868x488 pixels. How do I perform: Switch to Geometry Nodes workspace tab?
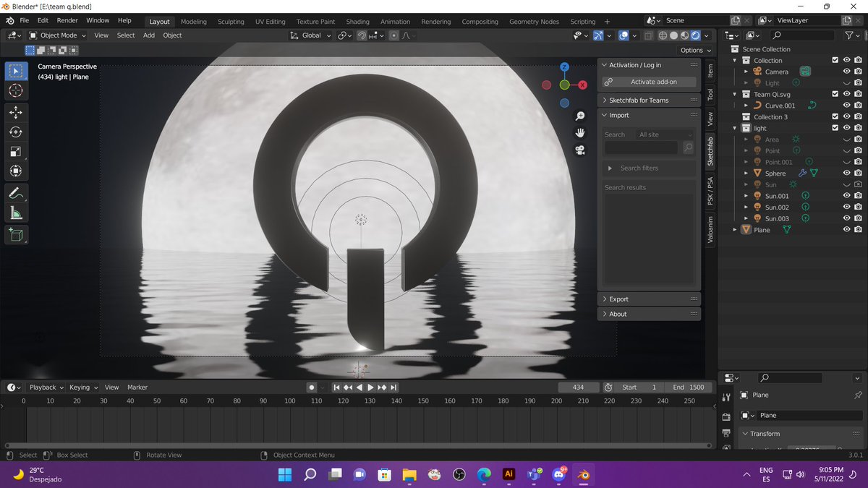point(534,22)
